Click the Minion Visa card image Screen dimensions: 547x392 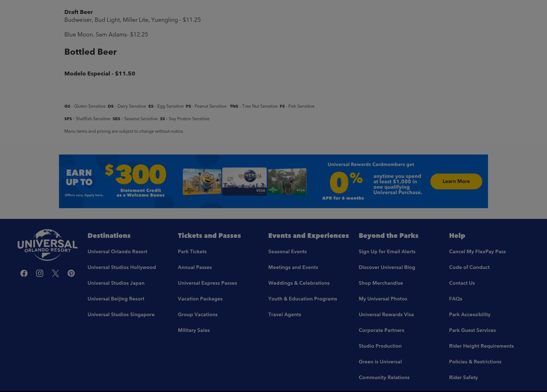click(x=202, y=182)
